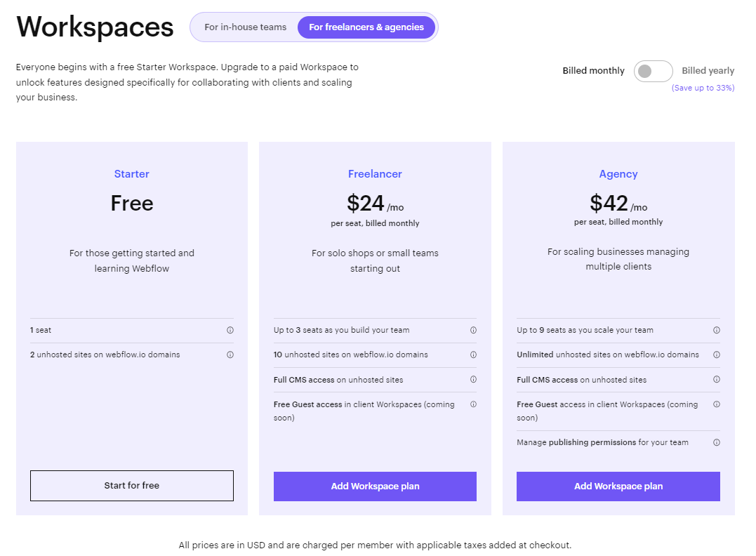Screen dimensions: 756x556
Task: Click the Starter plan's Free price text
Action: [132, 204]
